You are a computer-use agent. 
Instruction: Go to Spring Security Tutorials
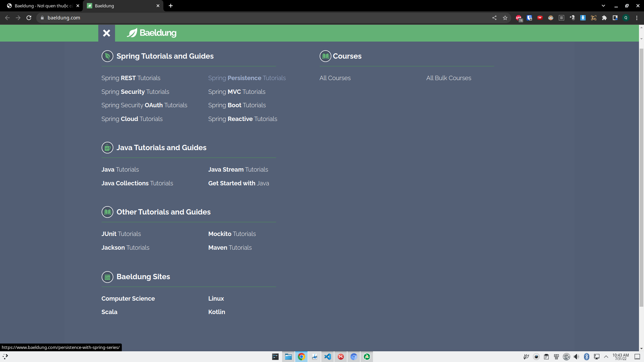[x=135, y=92]
